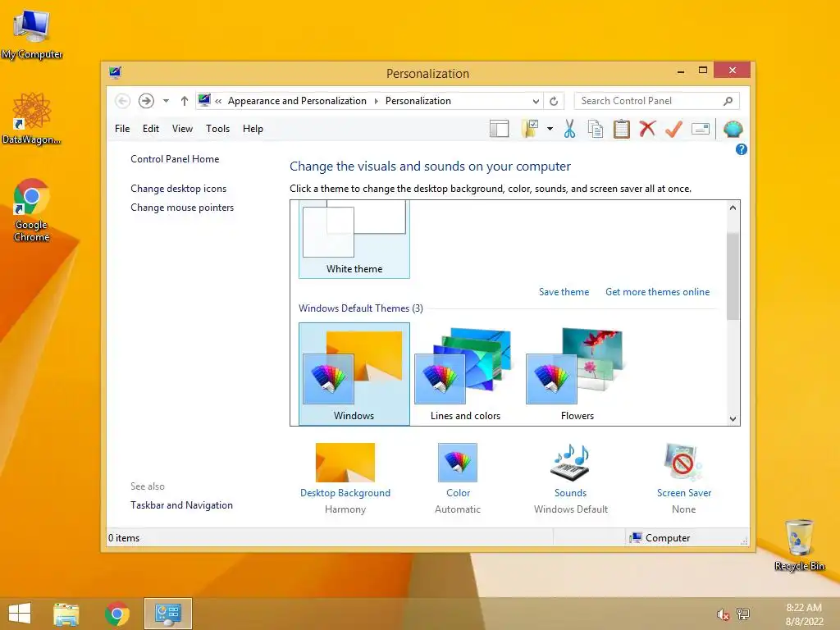This screenshot has height=630, width=840.
Task: Open the Screen Saver settings icon
Action: (x=683, y=462)
